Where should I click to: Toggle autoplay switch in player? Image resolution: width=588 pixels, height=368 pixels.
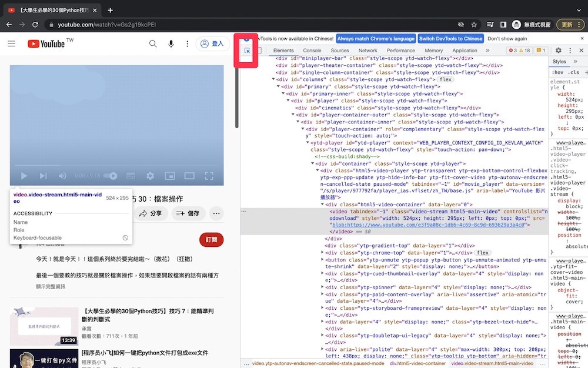111,176
